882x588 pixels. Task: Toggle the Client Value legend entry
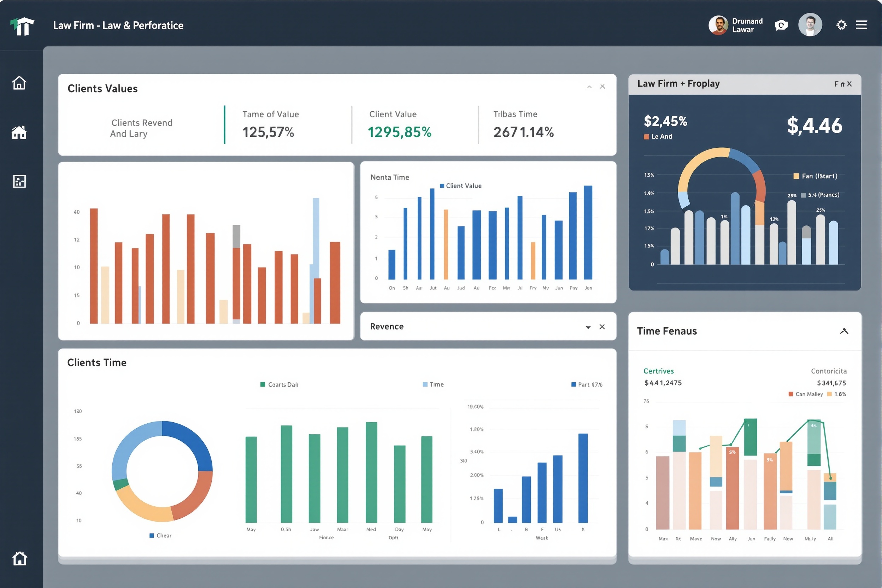(460, 186)
